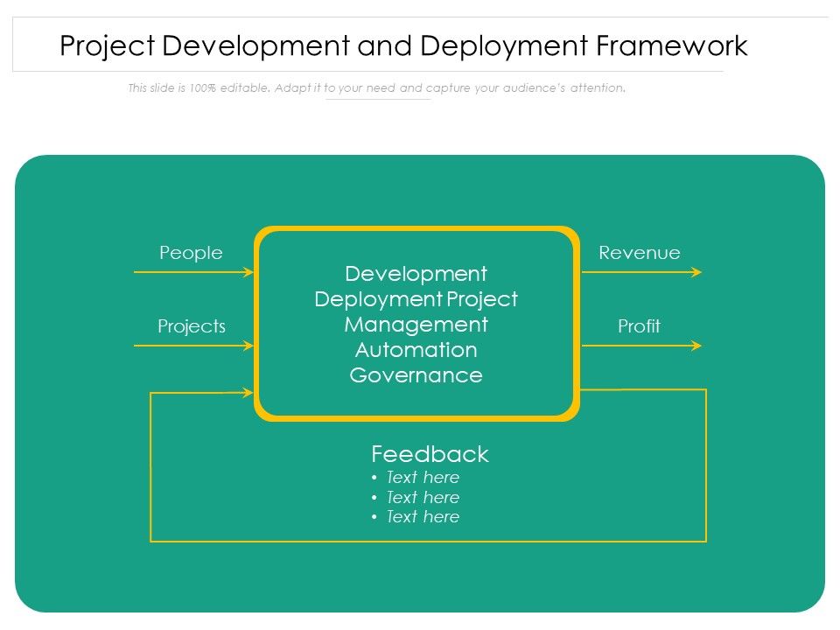This screenshot has height=630, width=840.
Task: Click the Development text line
Action: (416, 274)
